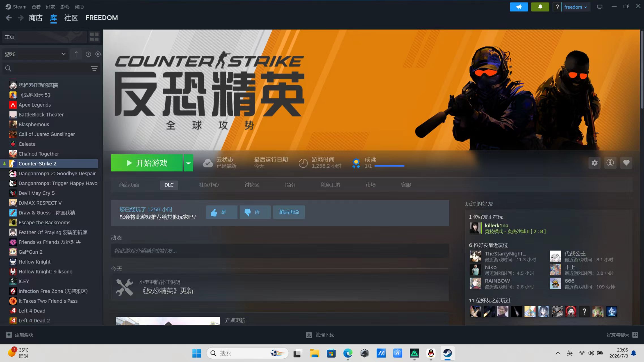Open the notifications bell

click(x=540, y=7)
